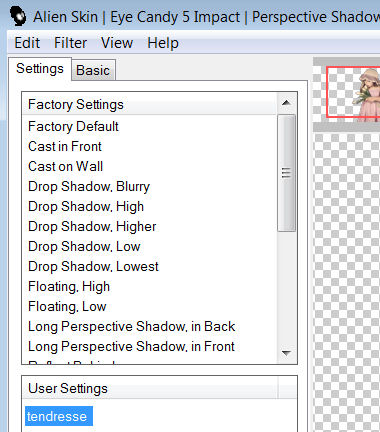Select the Factory Default preset
The height and width of the screenshot is (432, 380).
pyautogui.click(x=73, y=127)
